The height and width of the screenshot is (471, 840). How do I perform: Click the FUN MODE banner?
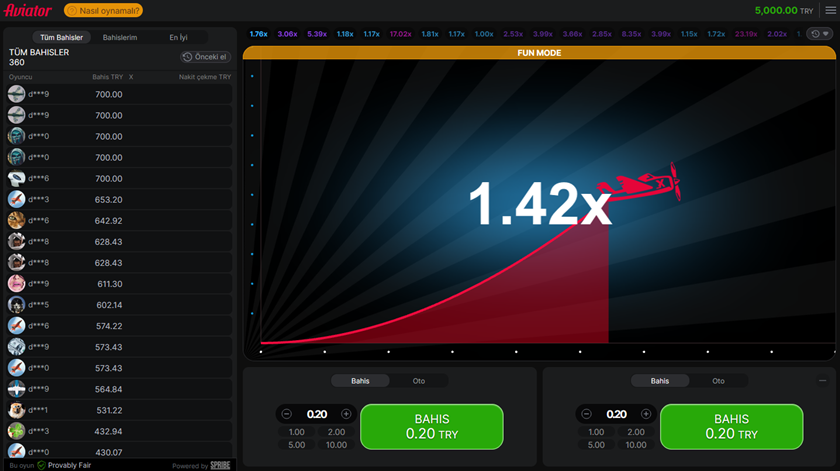tap(539, 53)
